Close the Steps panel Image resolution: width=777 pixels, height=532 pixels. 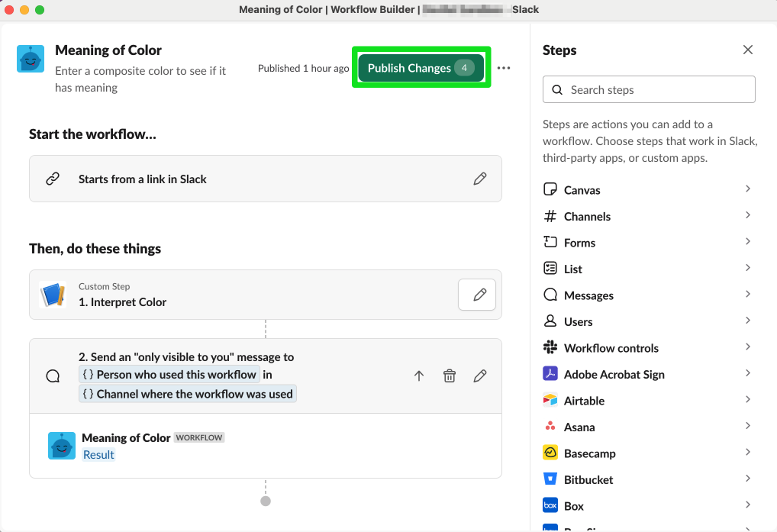tap(747, 49)
